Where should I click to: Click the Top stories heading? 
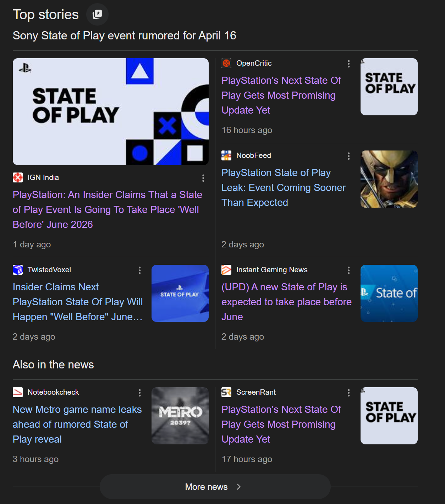(45, 15)
